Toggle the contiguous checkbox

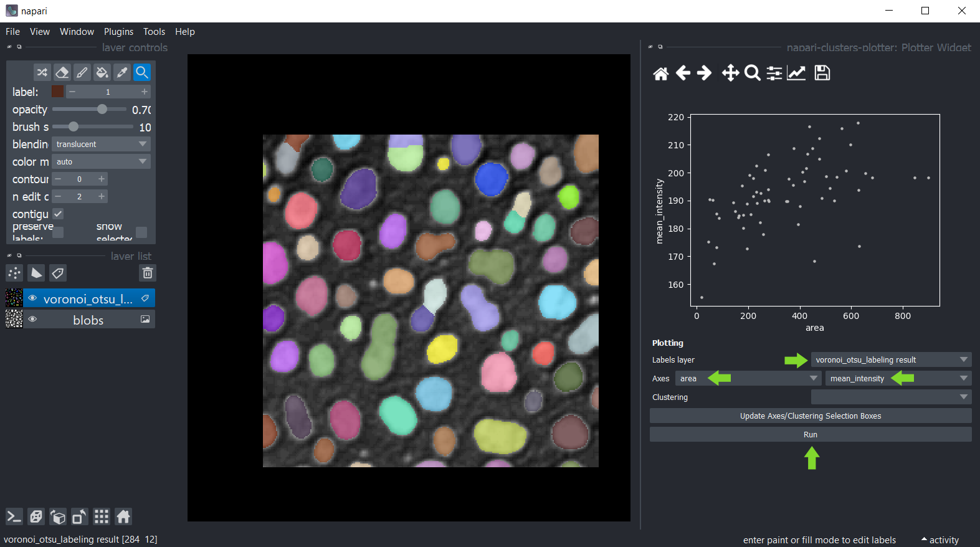[58, 214]
